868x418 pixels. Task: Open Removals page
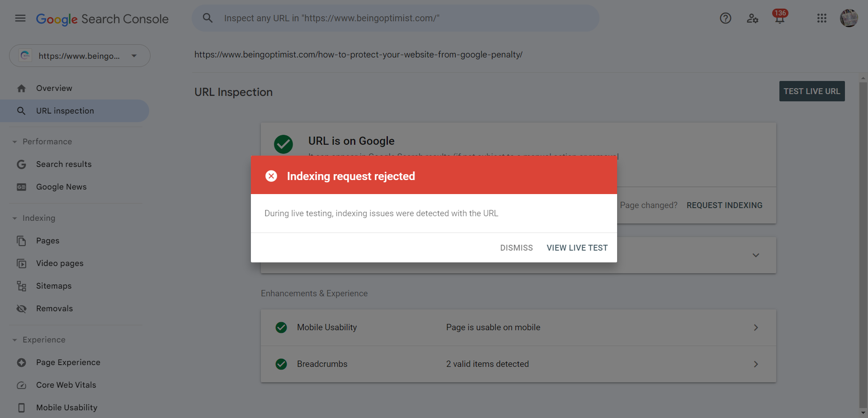click(55, 309)
